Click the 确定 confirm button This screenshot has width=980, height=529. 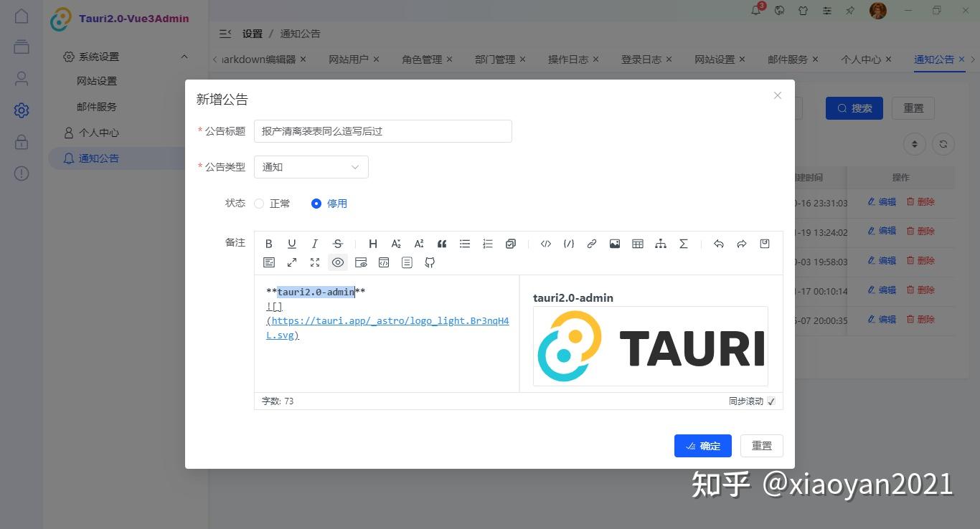pyautogui.click(x=702, y=445)
